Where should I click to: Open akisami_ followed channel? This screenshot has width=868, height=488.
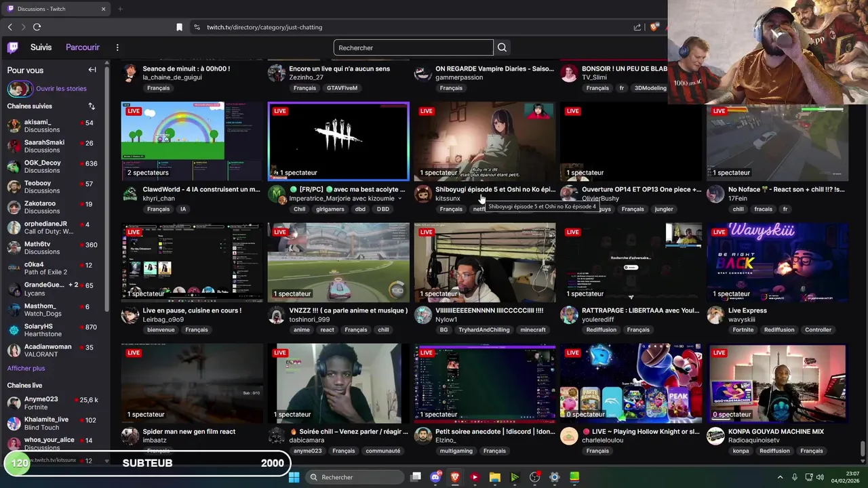pos(54,126)
